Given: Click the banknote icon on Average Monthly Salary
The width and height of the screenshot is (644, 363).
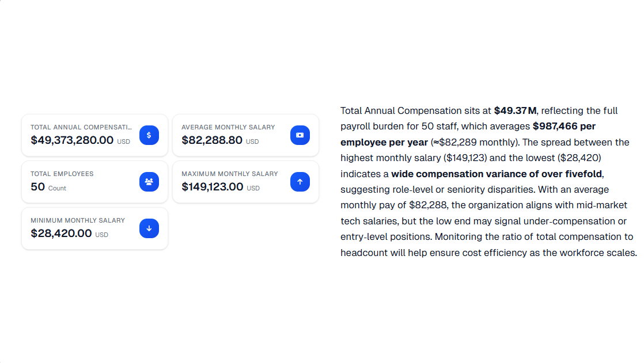Looking at the screenshot, I should click(x=300, y=135).
